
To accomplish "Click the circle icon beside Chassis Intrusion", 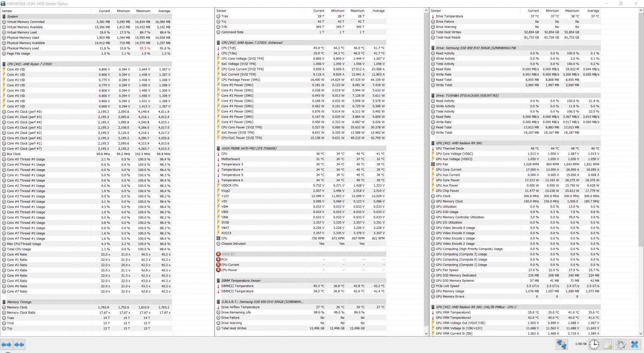I will click(x=219, y=243).
